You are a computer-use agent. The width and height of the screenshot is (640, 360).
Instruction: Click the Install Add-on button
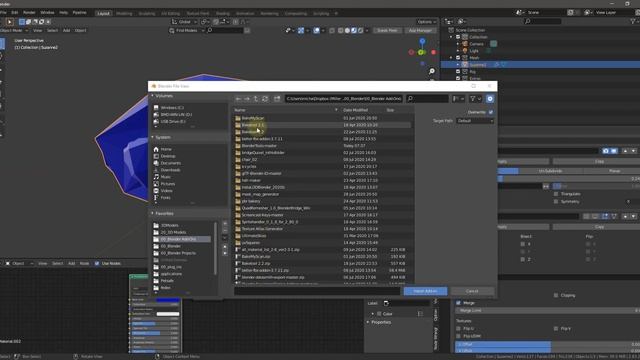(x=425, y=291)
